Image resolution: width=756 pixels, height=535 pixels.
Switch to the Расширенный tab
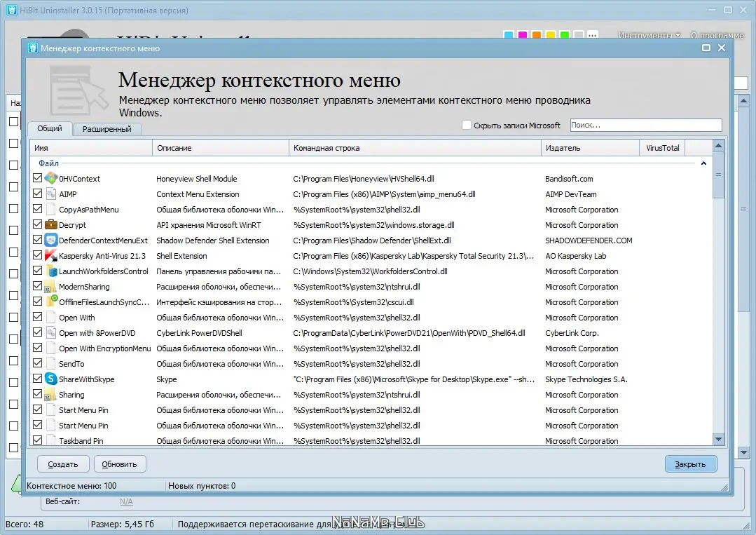click(107, 129)
